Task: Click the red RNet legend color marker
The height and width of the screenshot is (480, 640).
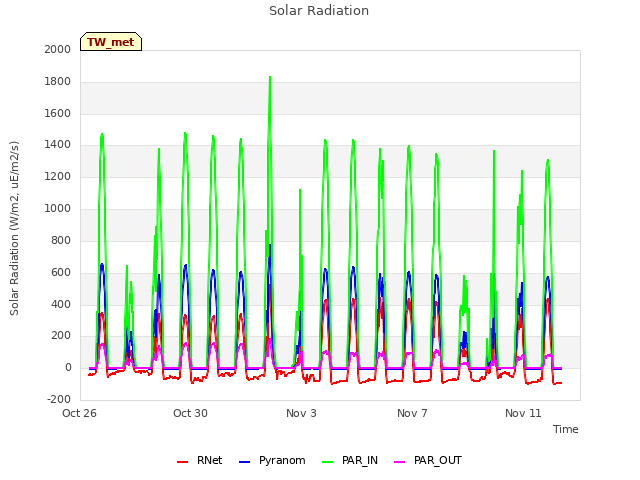Action: pos(182,462)
